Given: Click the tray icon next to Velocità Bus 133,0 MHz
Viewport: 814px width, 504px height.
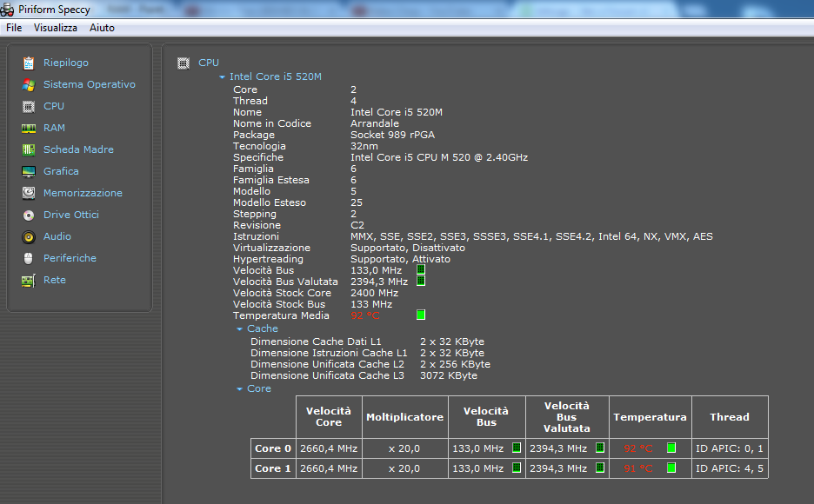Looking at the screenshot, I should [x=421, y=269].
